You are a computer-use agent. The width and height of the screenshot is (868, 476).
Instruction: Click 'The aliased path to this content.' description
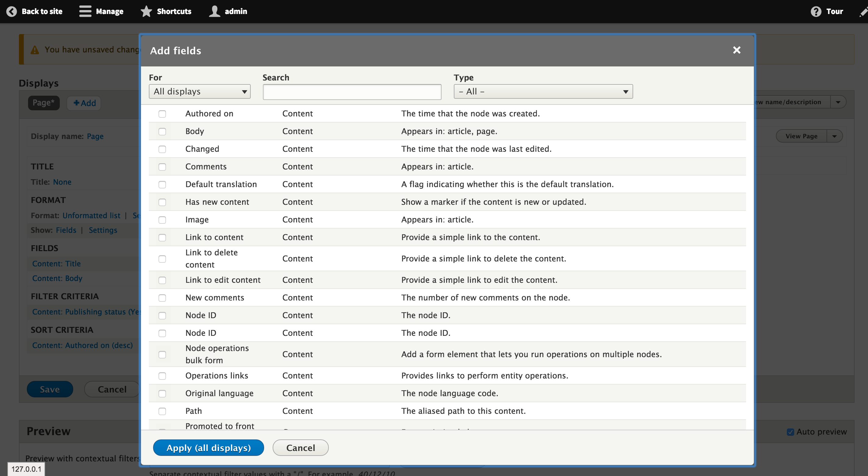(x=463, y=411)
